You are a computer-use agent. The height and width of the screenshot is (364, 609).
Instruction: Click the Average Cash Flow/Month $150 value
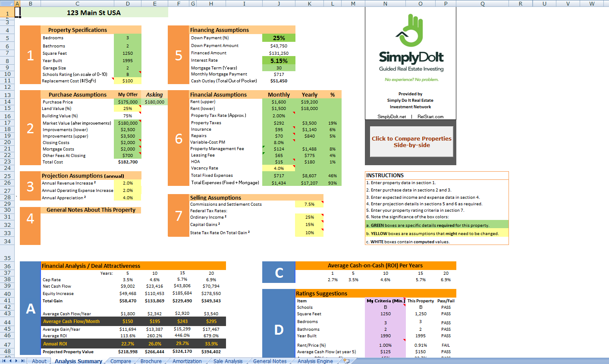pos(128,321)
